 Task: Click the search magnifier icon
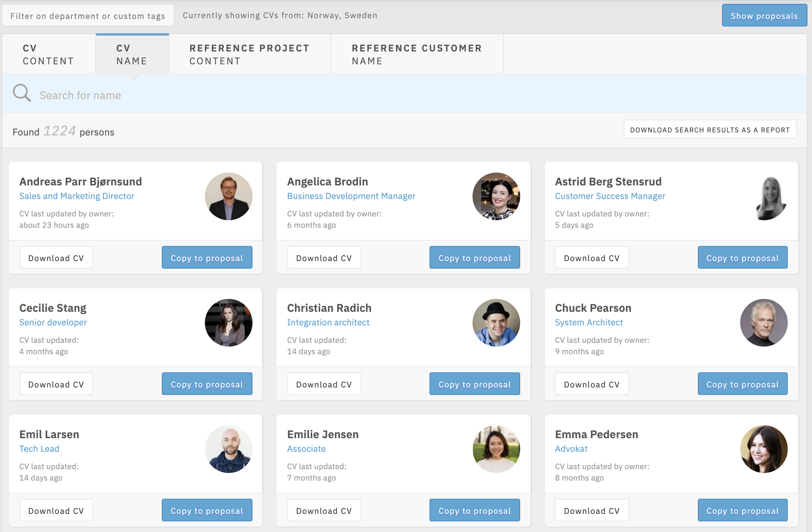coord(22,93)
